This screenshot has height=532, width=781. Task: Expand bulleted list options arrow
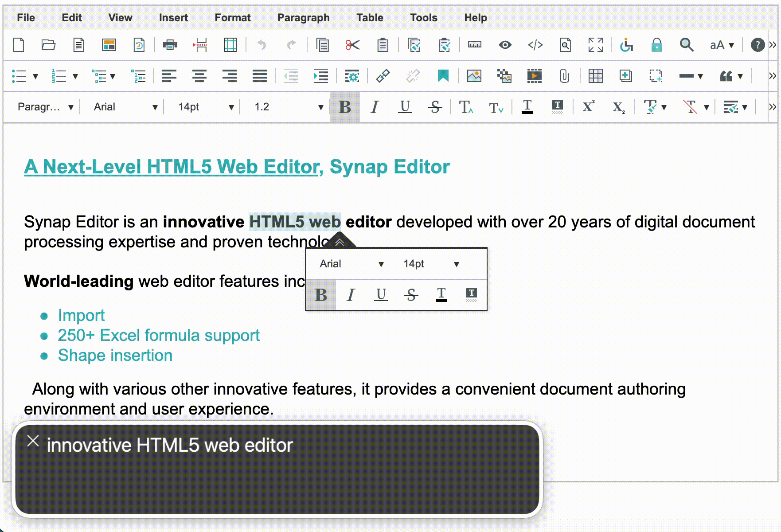[35, 76]
